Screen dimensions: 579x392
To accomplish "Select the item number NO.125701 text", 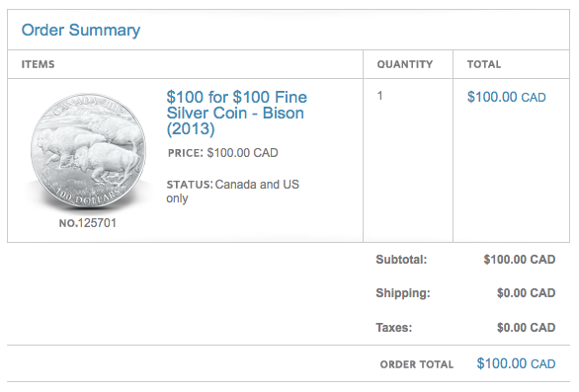I will [88, 223].
